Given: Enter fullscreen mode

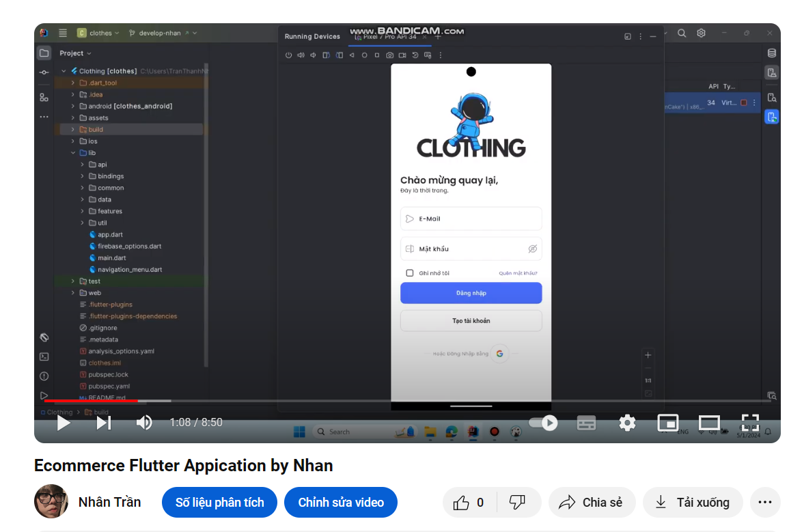Looking at the screenshot, I should pyautogui.click(x=750, y=423).
